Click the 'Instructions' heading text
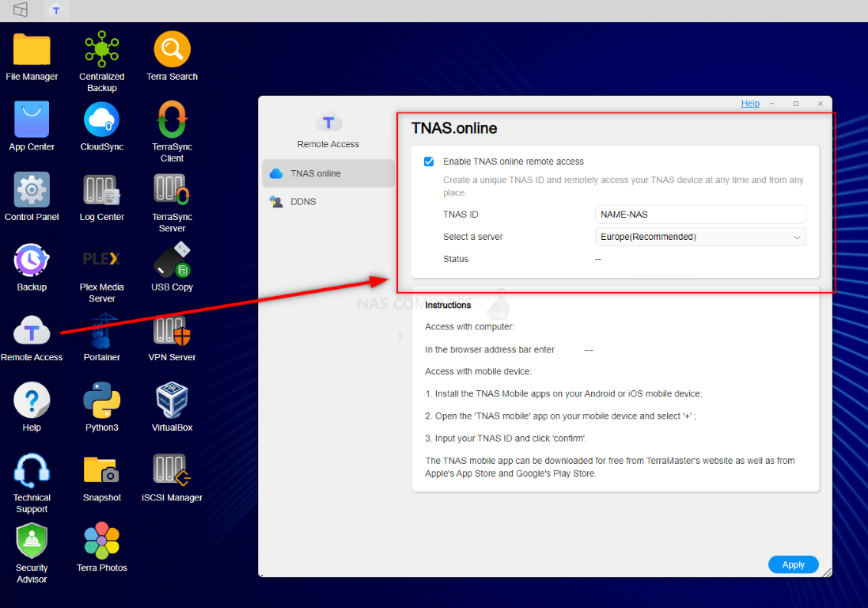The image size is (868, 608). [x=448, y=305]
